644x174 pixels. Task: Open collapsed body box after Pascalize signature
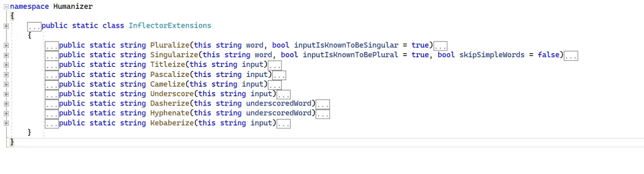(279, 75)
